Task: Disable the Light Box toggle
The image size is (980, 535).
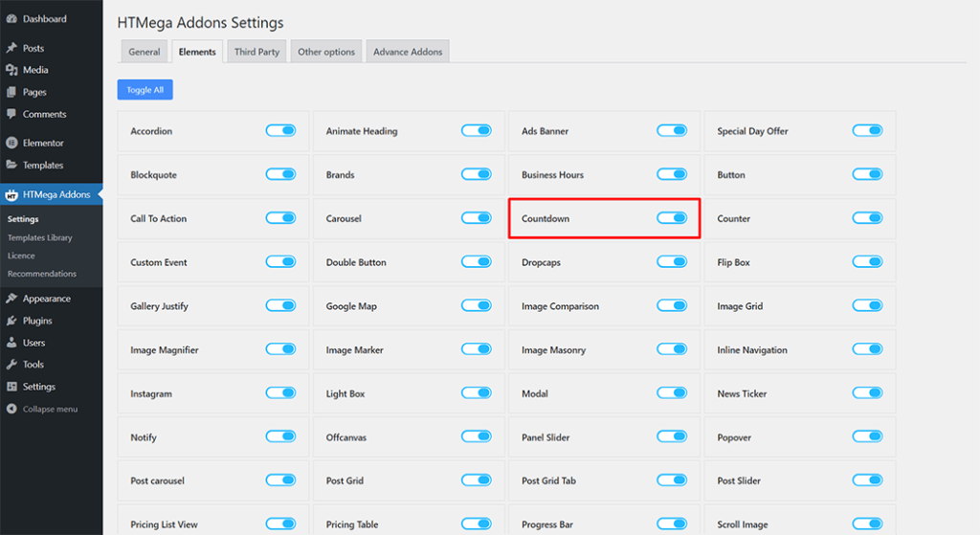Action: point(477,393)
